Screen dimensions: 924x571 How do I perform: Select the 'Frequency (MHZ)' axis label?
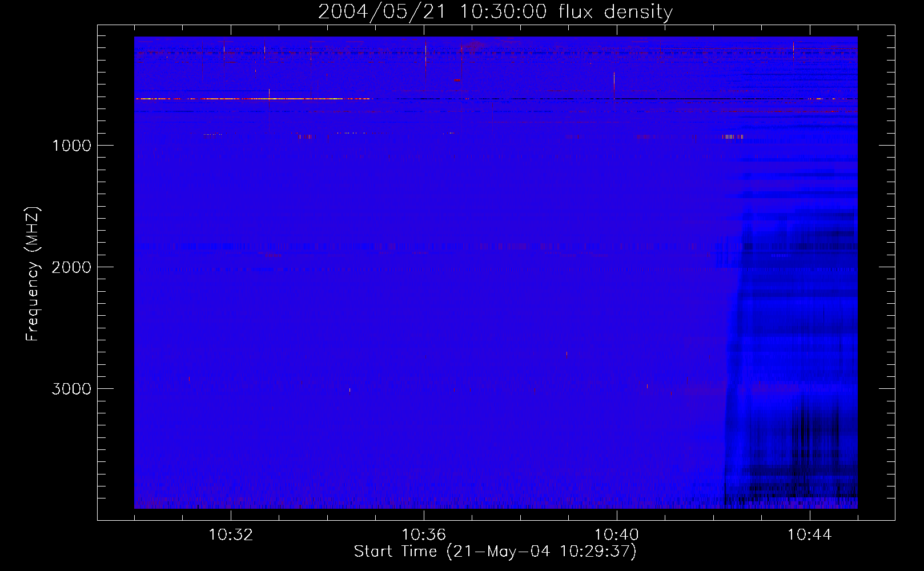(x=33, y=274)
